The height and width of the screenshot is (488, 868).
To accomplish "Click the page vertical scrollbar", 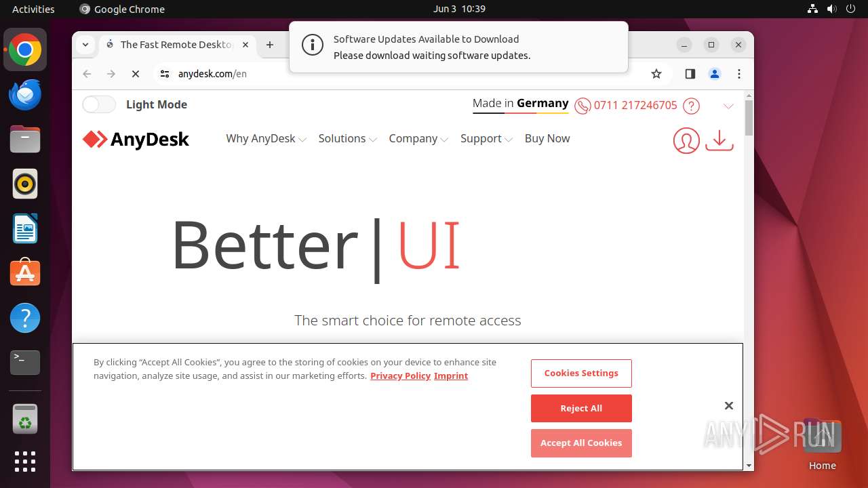I will 749,118.
